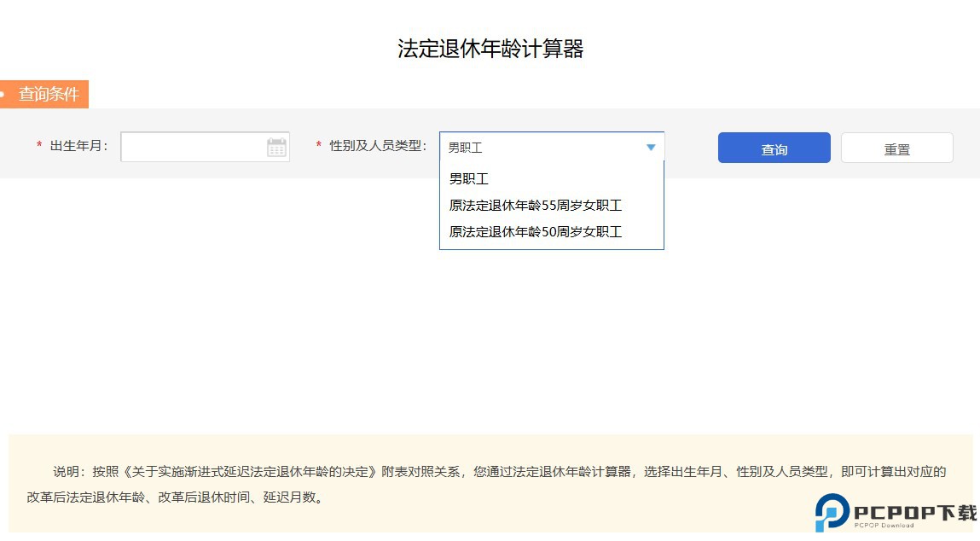Click the 查询 button
Image resolution: width=980 pixels, height=541 pixels.
tap(773, 147)
